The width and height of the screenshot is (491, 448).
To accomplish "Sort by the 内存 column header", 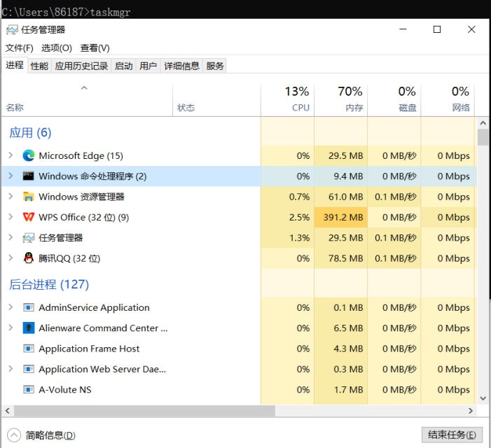I will pos(341,100).
